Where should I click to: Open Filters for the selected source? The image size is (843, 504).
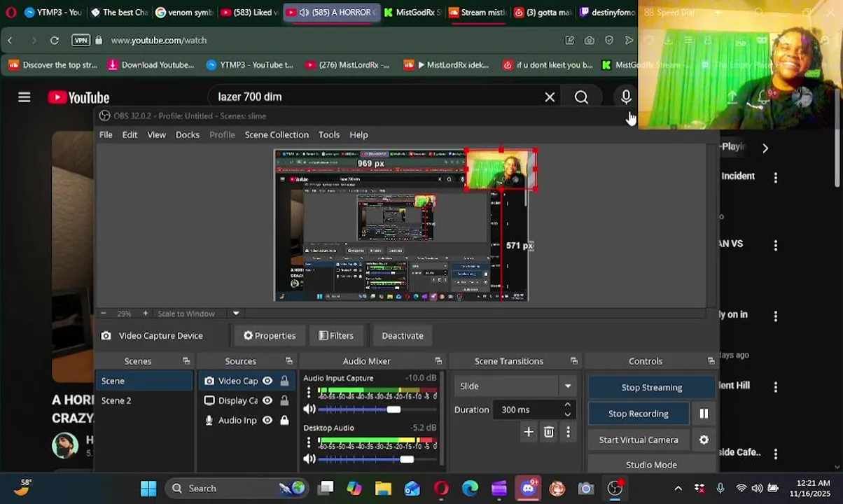tap(336, 336)
